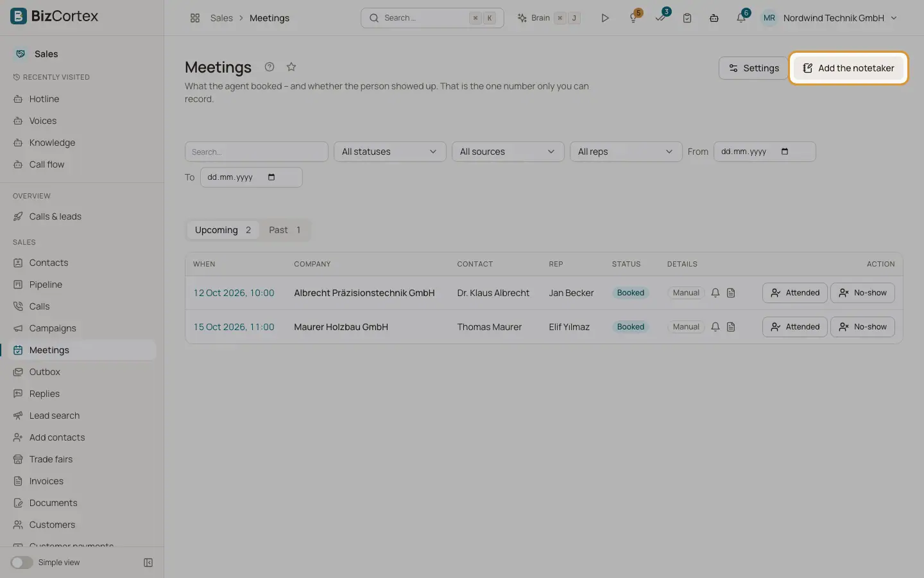Favorite the Meetings page with the star
Screen dimensions: 924x578
(291, 67)
